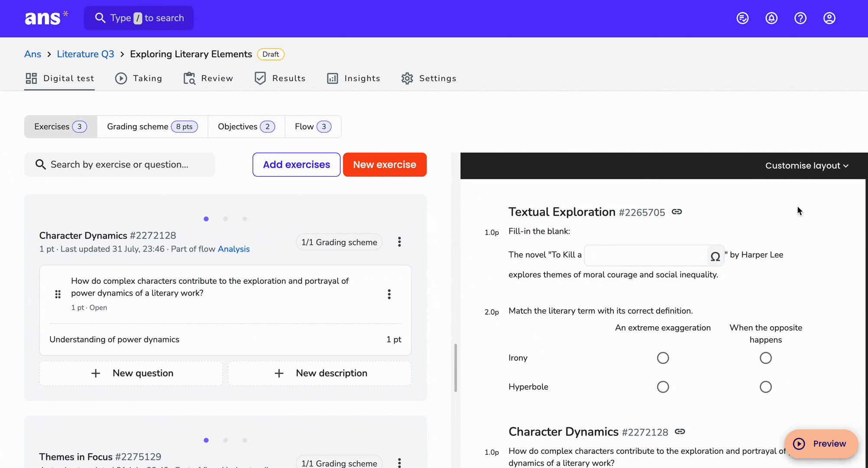Select third pagination dot above Themes in Focus
The image size is (868, 468).
[245, 440]
